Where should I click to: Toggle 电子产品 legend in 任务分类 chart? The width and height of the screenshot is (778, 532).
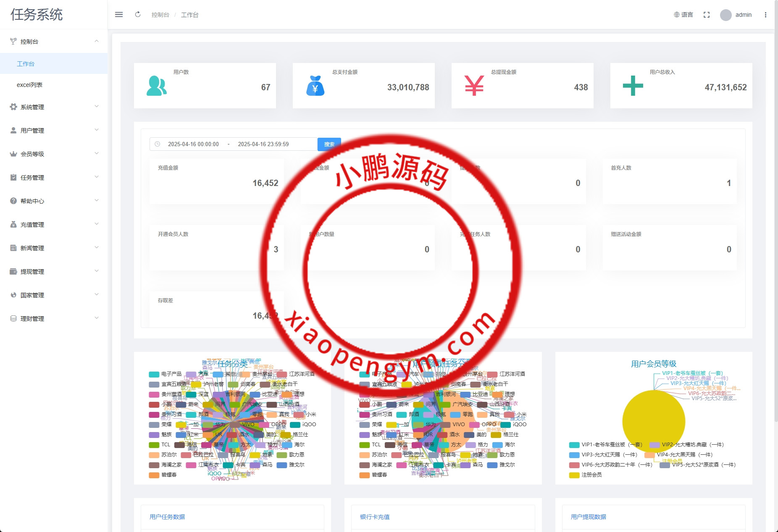click(x=166, y=374)
